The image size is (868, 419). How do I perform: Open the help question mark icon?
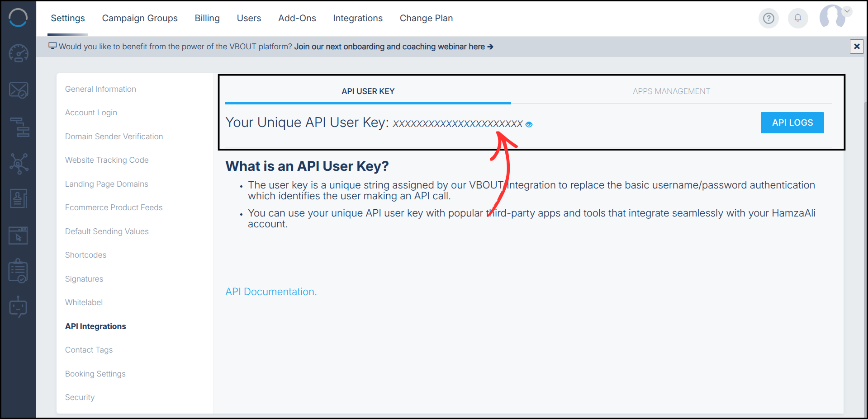pos(768,18)
